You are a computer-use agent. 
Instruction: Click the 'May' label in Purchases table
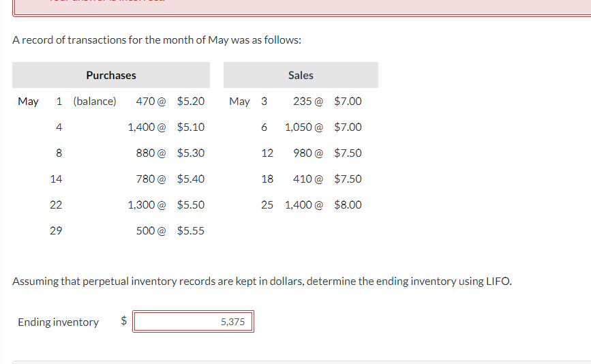click(28, 102)
